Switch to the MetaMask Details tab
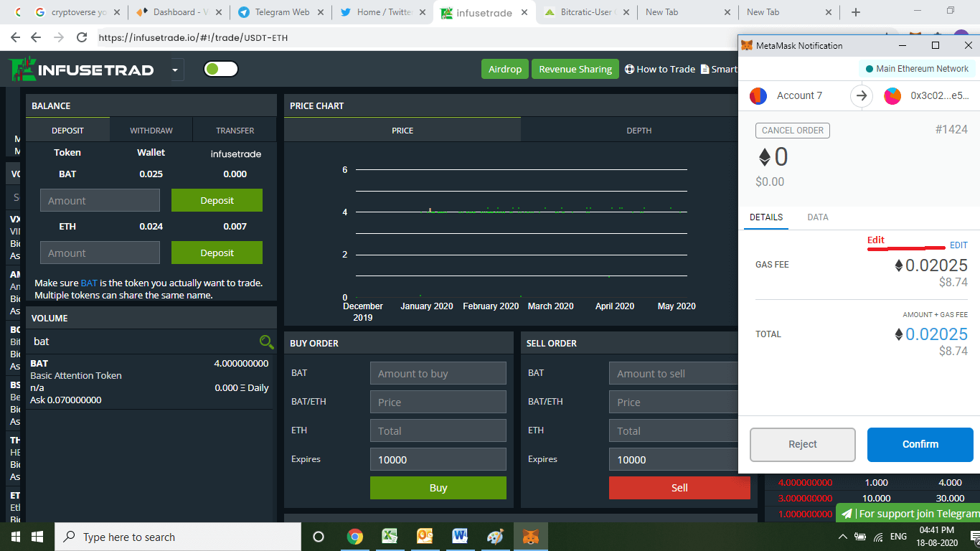 pos(766,217)
